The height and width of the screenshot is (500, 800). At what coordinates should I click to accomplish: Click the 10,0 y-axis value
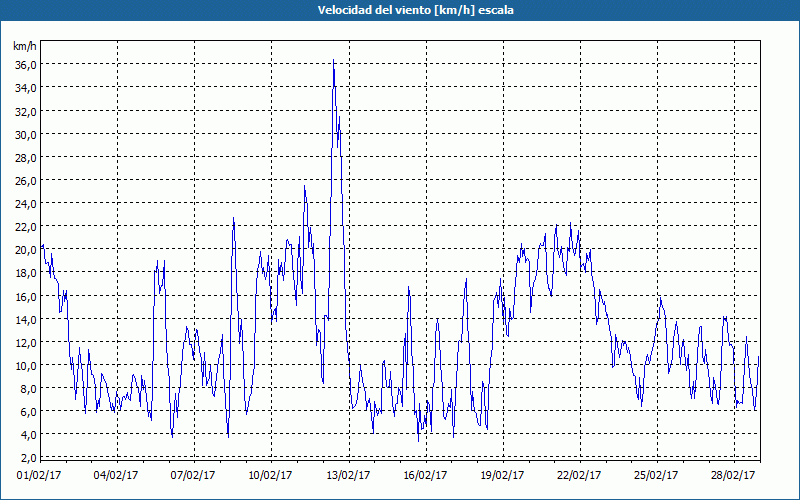26,365
